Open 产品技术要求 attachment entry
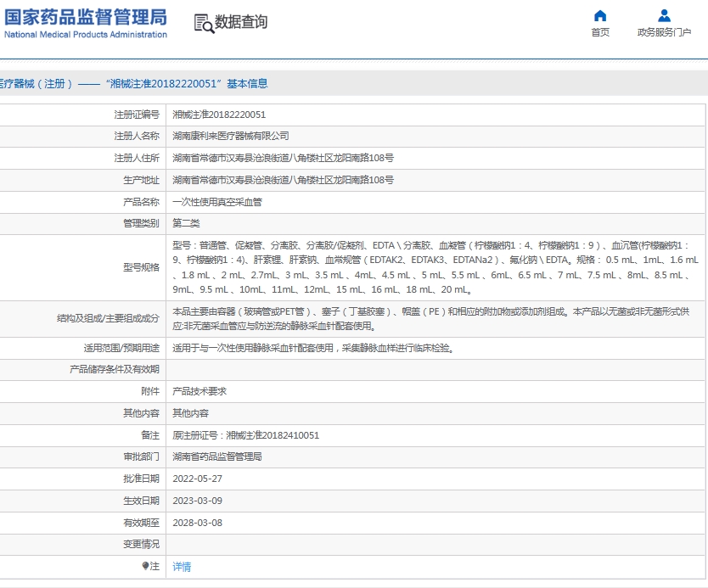 [199, 391]
